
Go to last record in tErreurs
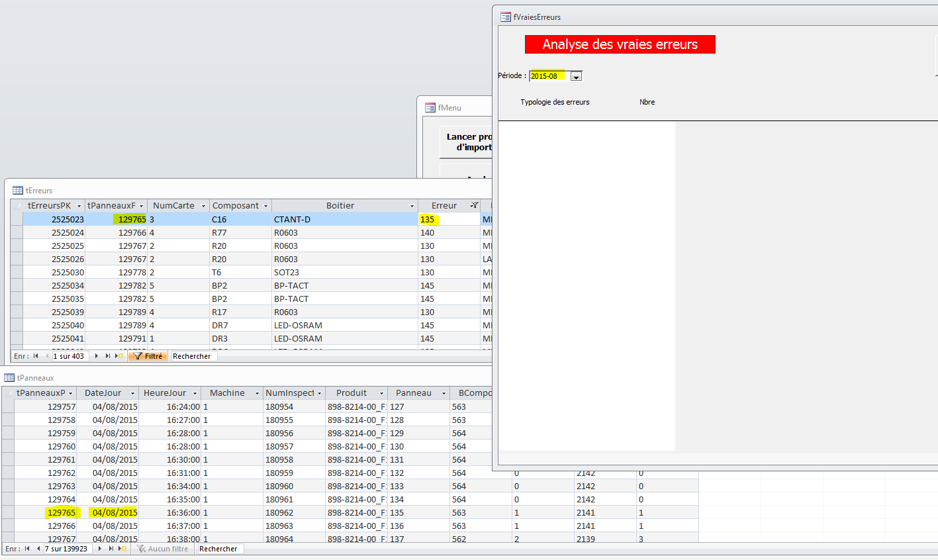[x=107, y=356]
